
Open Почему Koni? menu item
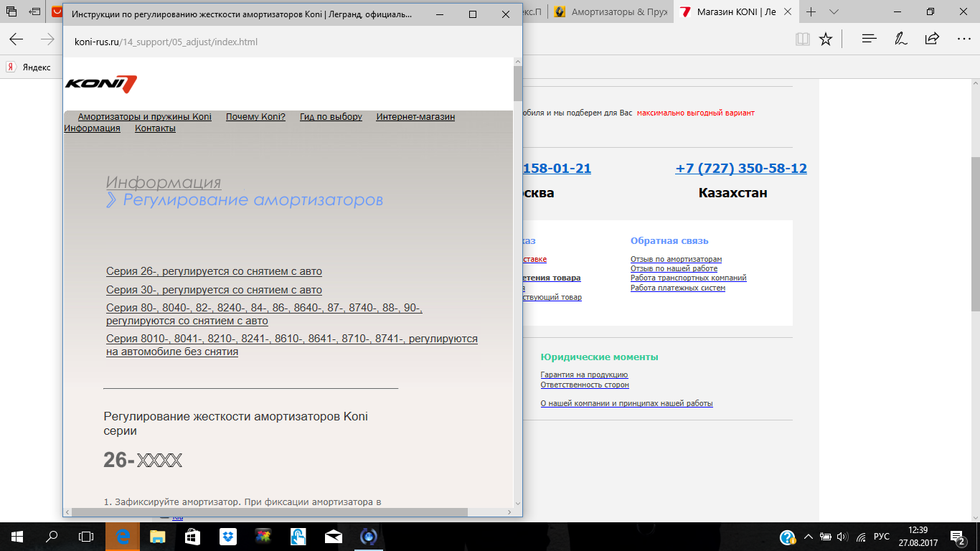(x=255, y=117)
